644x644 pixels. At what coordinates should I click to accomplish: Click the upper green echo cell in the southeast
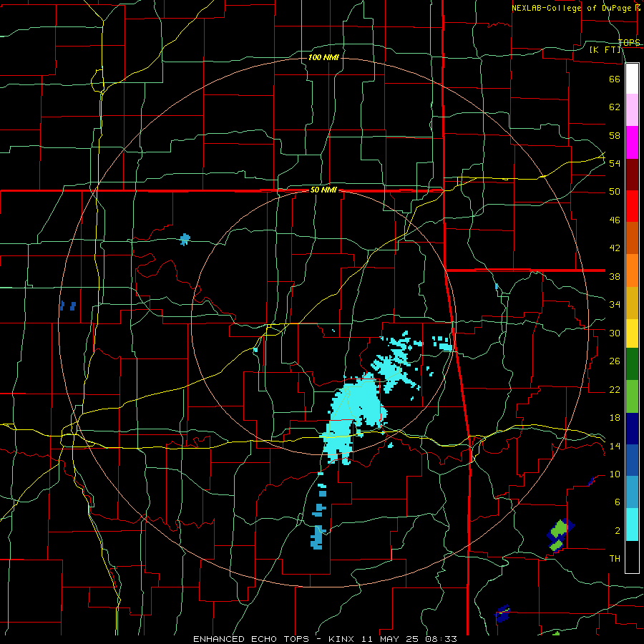tap(559, 530)
